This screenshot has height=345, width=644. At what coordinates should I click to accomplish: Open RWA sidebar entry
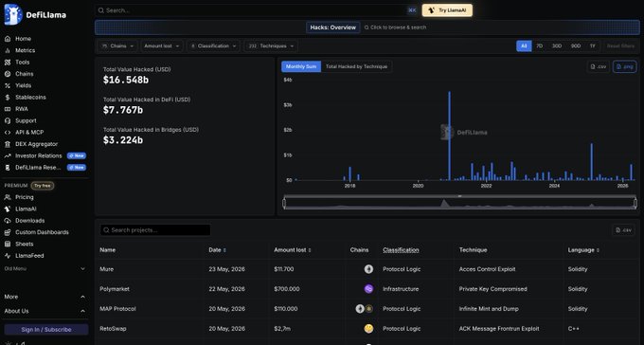[x=22, y=109]
